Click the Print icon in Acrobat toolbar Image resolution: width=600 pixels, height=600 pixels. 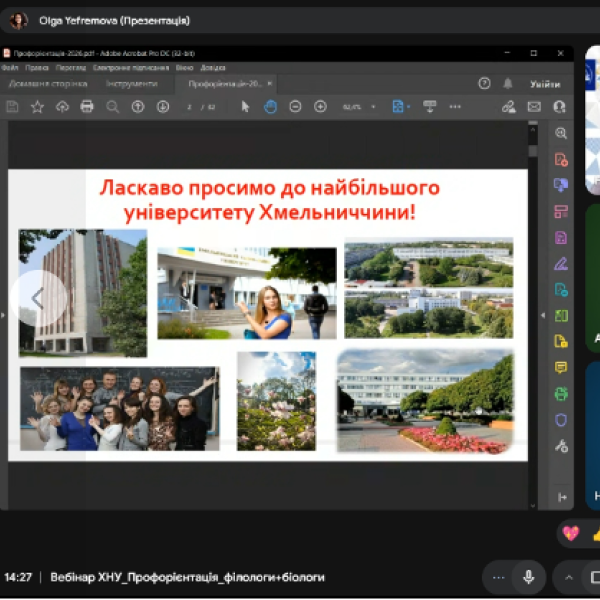[x=87, y=106]
